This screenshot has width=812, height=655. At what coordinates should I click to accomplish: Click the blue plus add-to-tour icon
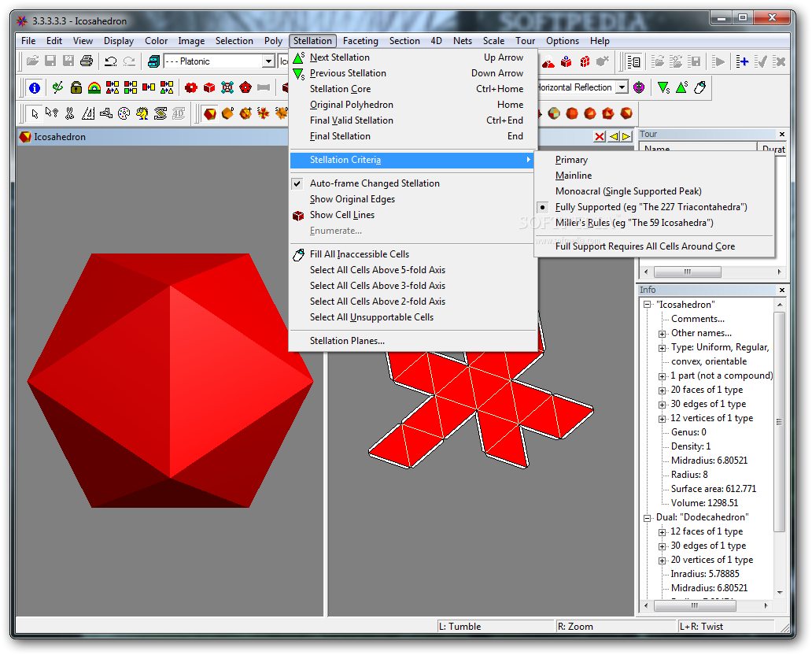tap(742, 61)
